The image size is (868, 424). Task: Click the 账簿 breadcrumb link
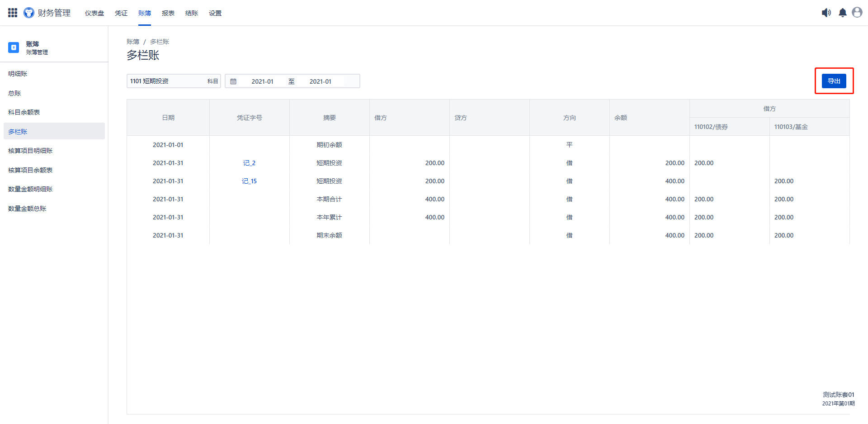coord(133,42)
